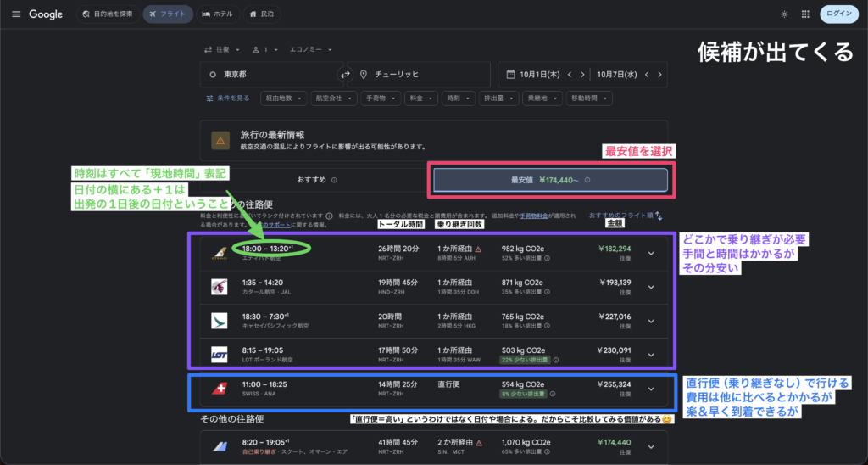The width and height of the screenshot is (868, 465).
Task: Open the 時刻 filter
Action: click(x=459, y=98)
